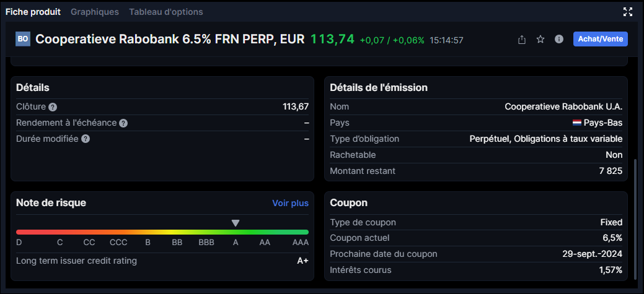
Task: Open the Tableau d'options tab
Action: 166,12
